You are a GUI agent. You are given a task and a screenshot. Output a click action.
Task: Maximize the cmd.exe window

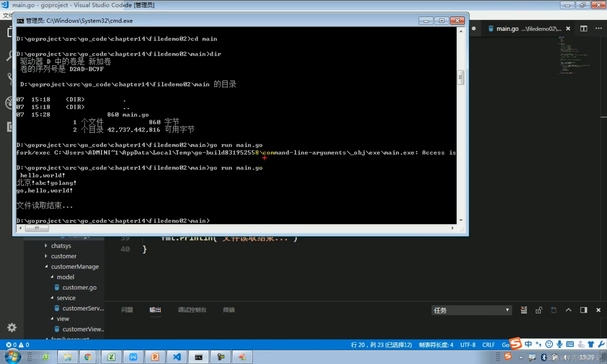(442, 21)
